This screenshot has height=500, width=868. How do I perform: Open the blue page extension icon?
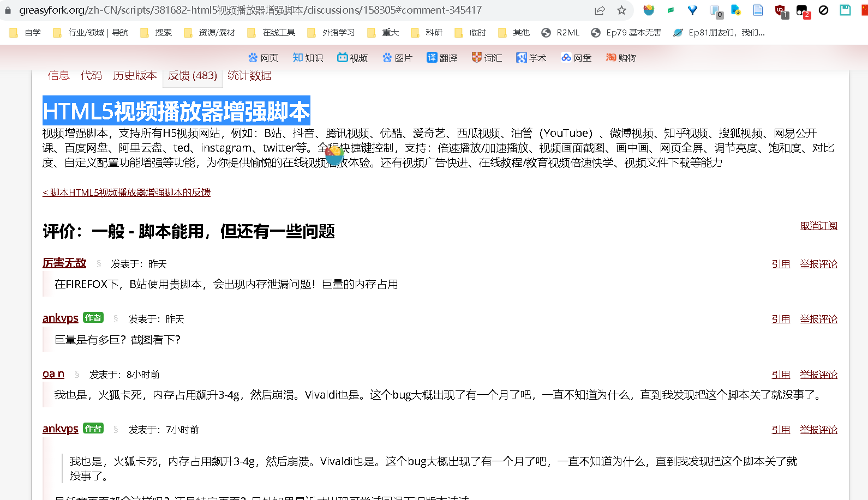tap(758, 10)
